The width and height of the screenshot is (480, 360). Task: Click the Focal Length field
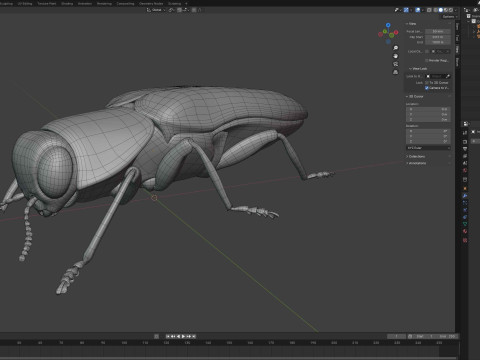(x=438, y=31)
